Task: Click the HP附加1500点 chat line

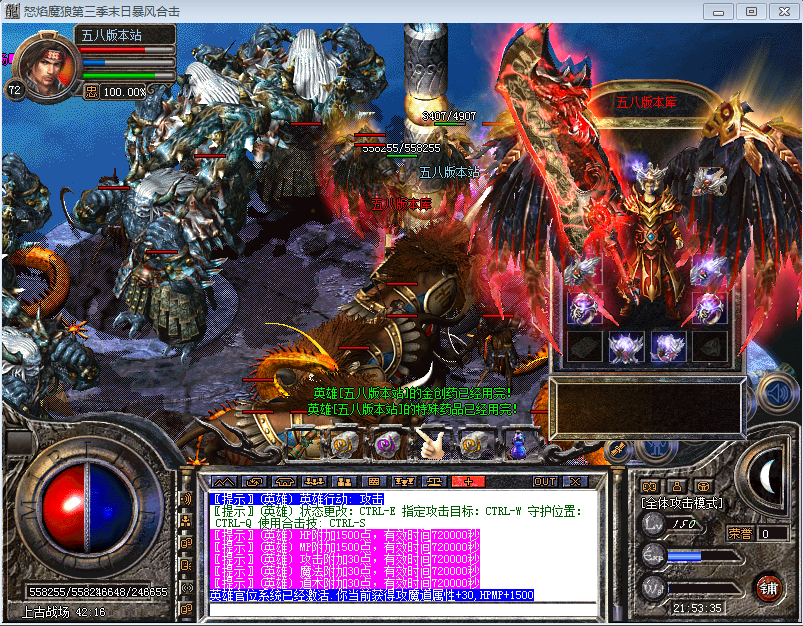Action: (x=345, y=535)
